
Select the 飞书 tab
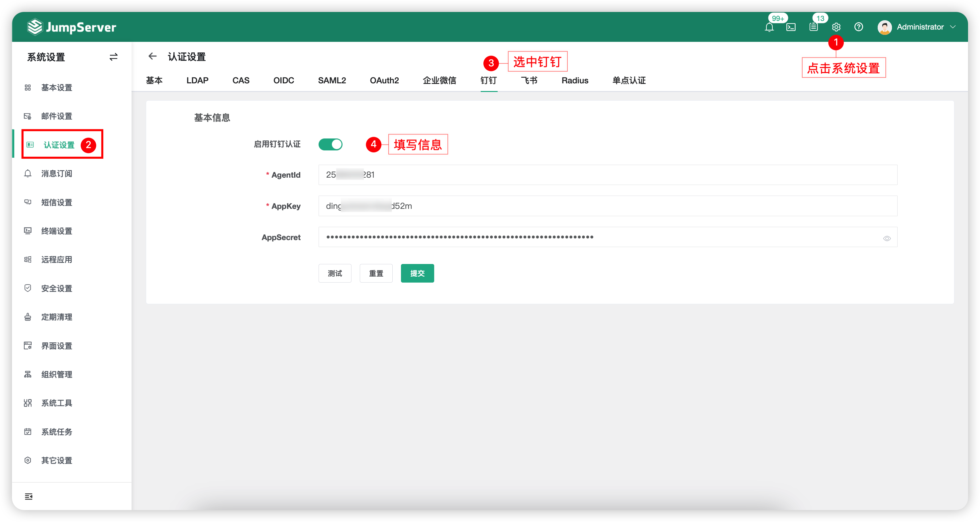click(529, 81)
